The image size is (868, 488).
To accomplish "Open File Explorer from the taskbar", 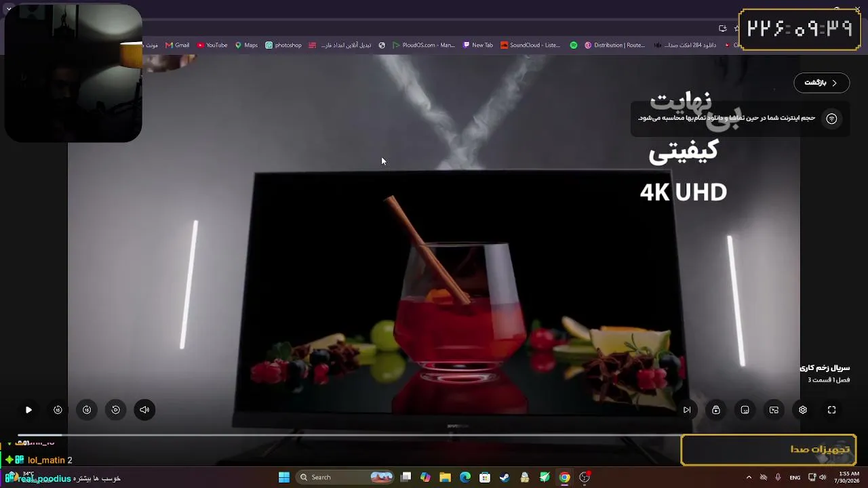I will (x=445, y=477).
